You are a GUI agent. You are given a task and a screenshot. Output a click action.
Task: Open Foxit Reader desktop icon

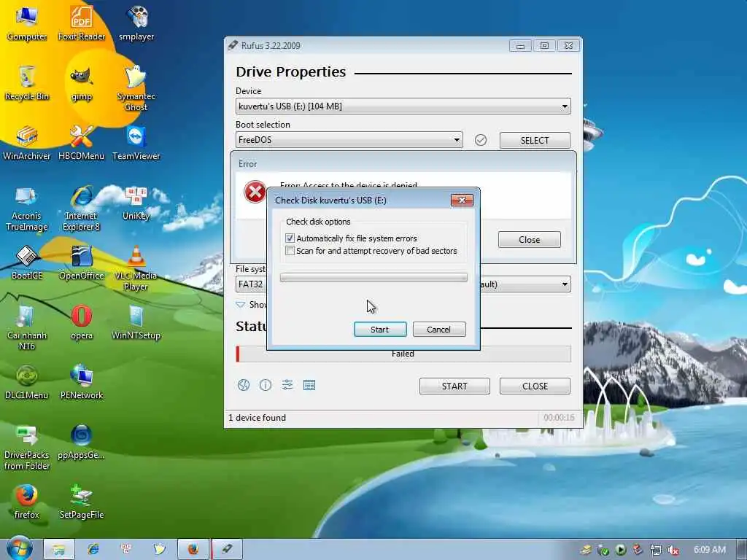[82, 23]
